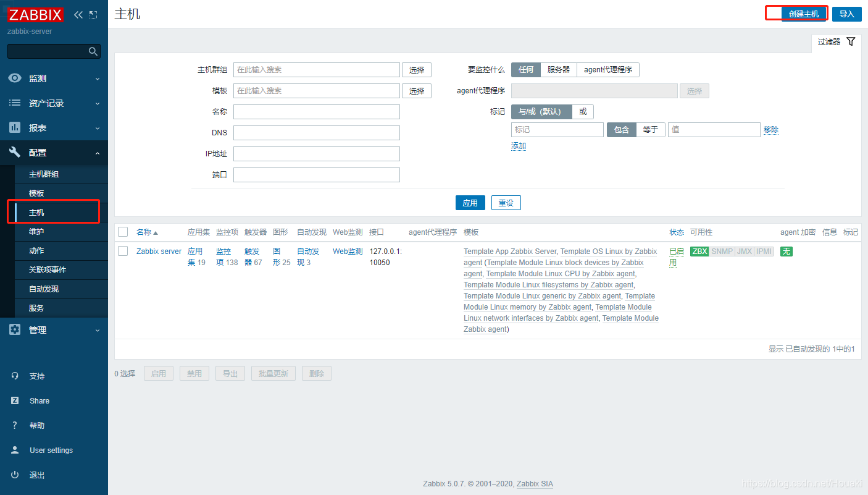Viewport: 868px width, 495px height.
Task: Focus the IP地址 filter field
Action: pos(317,154)
